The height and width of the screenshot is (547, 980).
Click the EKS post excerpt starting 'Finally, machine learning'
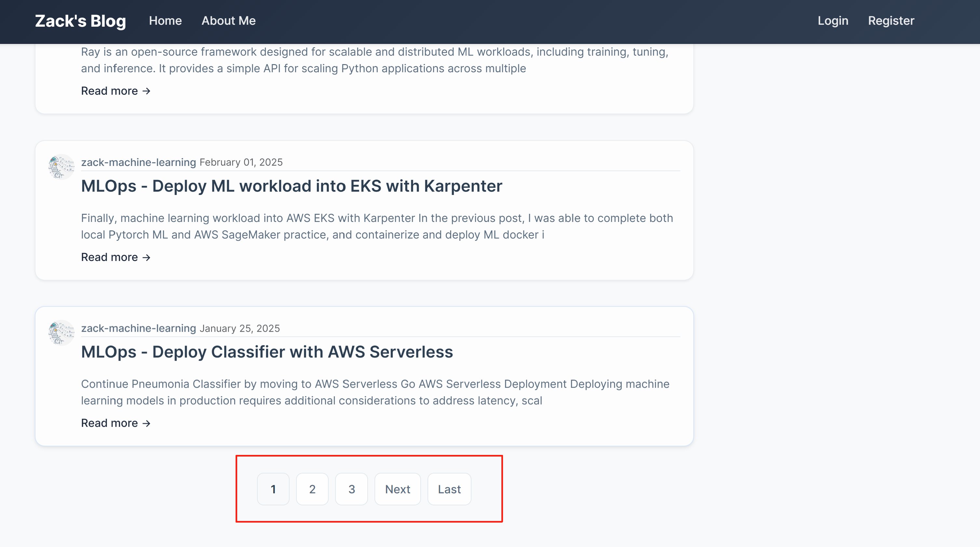pos(377,226)
